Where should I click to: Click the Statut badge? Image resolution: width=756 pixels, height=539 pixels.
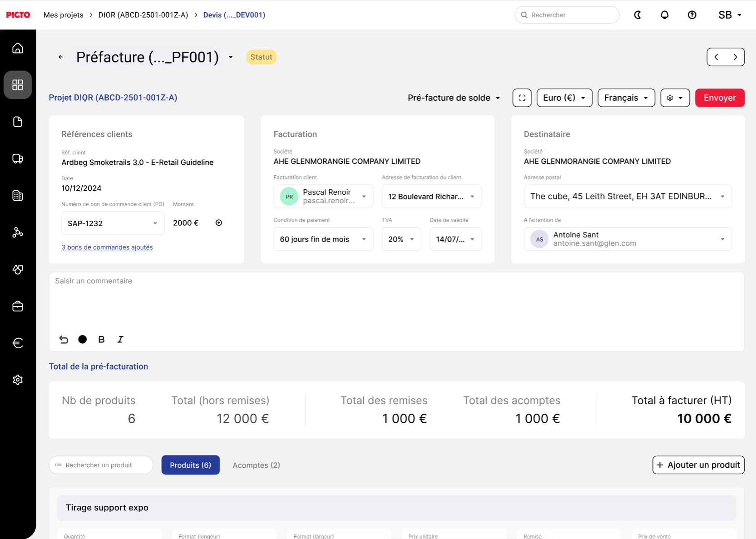pos(262,57)
